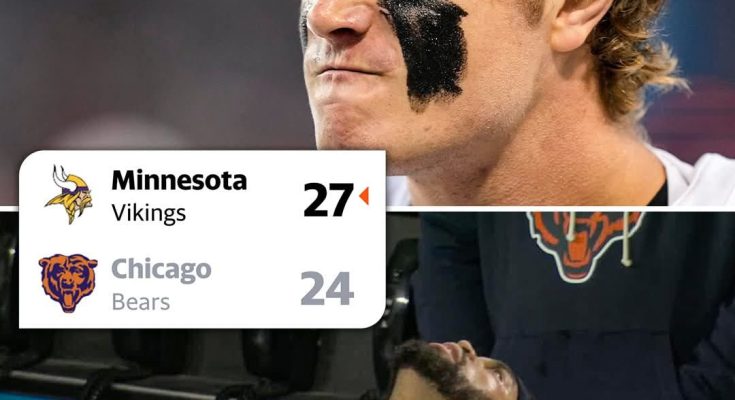Screen dimensions: 735x400
Task: Select the Minnesota team name text
Action: point(179,180)
